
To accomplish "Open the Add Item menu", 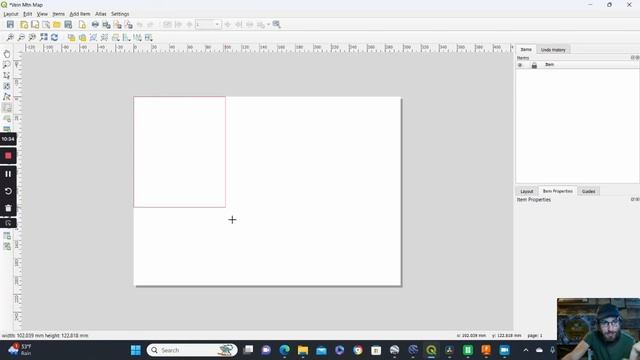I will click(80, 14).
